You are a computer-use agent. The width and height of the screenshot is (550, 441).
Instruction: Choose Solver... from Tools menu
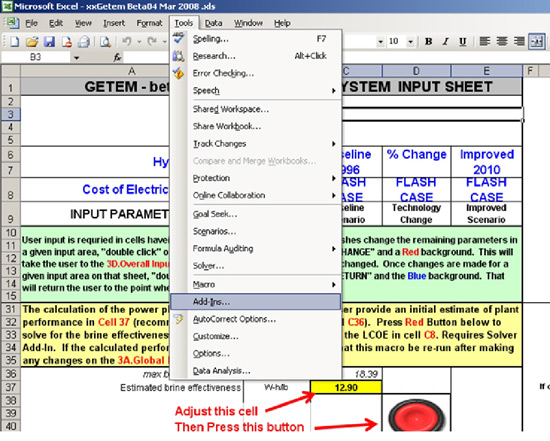tap(256, 266)
